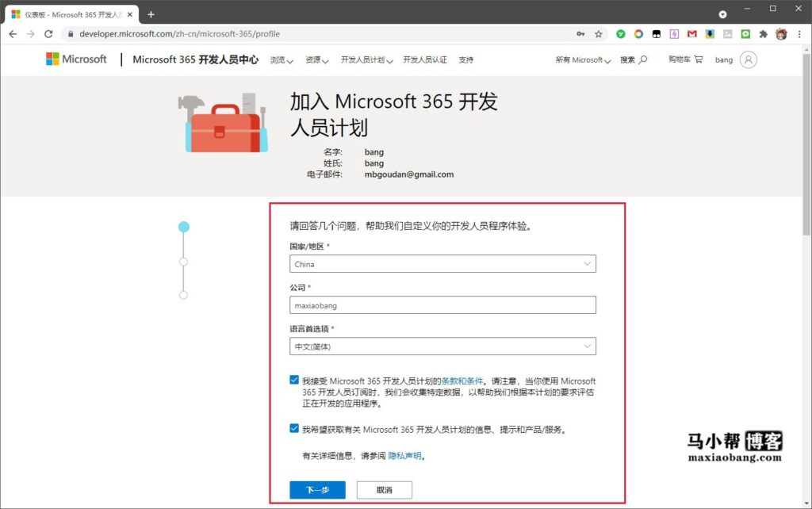This screenshot has height=509, width=812.
Task: Open the Gmail extension icon
Action: tap(691, 33)
